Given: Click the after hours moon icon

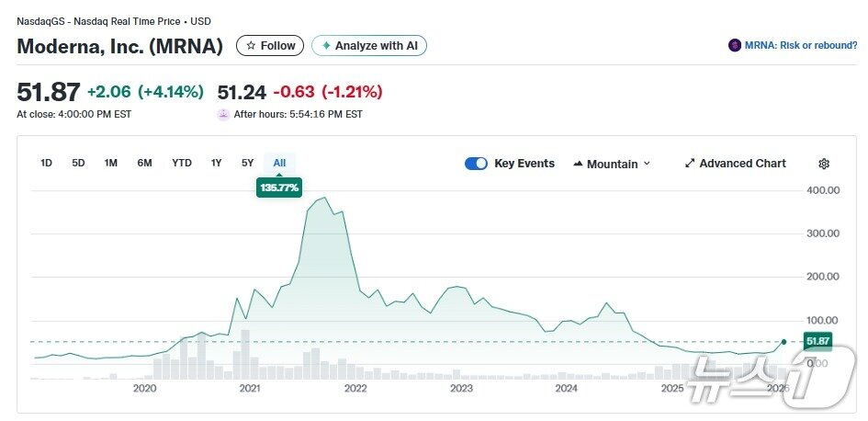Looking at the screenshot, I should tap(223, 114).
